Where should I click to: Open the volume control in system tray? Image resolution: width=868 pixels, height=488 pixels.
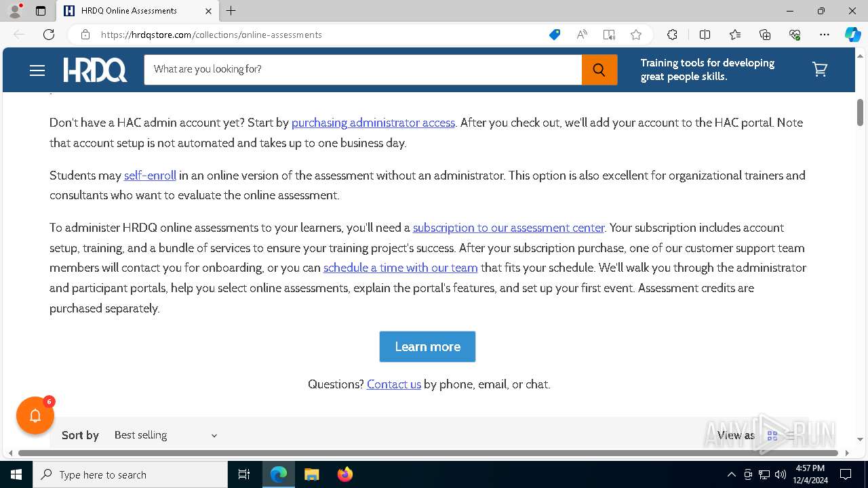(x=781, y=474)
